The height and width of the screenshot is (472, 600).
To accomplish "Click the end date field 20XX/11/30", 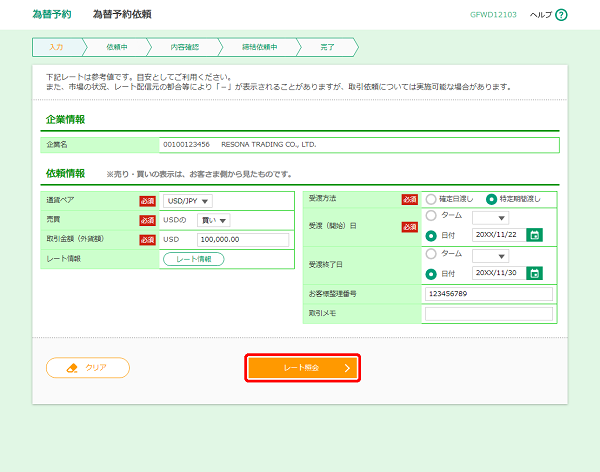I will coord(499,273).
